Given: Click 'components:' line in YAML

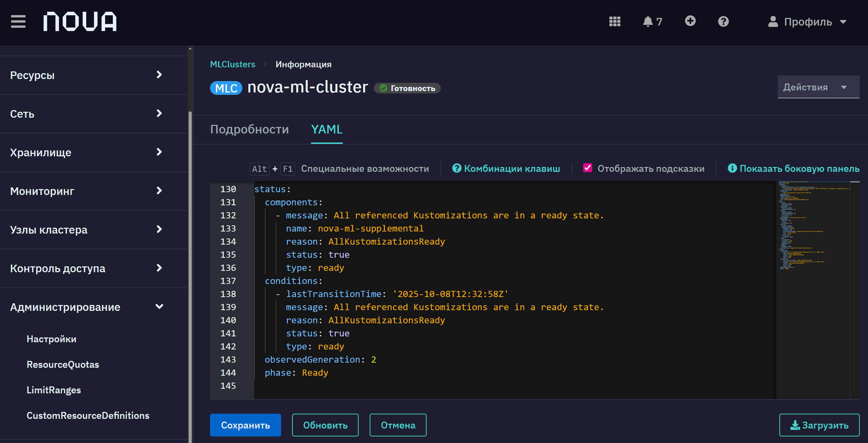Looking at the screenshot, I should tap(293, 202).
